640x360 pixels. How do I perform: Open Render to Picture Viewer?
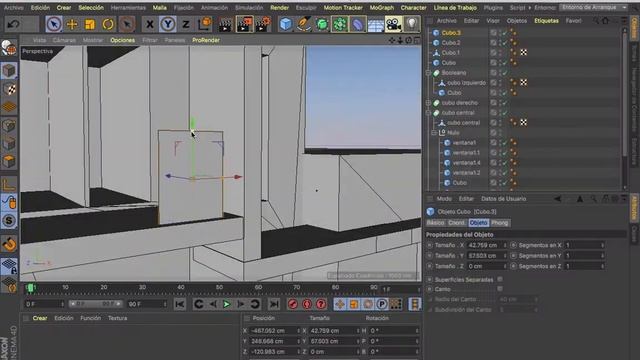[244, 24]
